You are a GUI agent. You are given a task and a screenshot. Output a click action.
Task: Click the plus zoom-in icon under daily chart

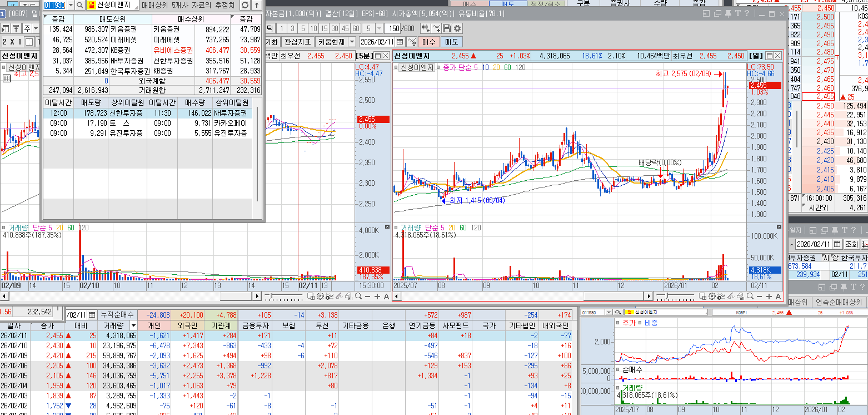click(768, 297)
